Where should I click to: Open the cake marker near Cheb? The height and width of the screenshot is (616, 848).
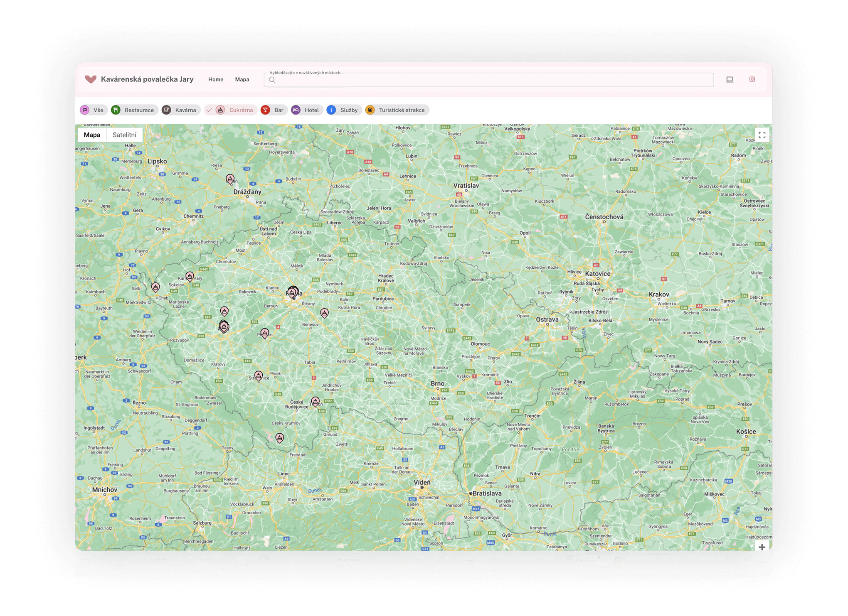(155, 287)
